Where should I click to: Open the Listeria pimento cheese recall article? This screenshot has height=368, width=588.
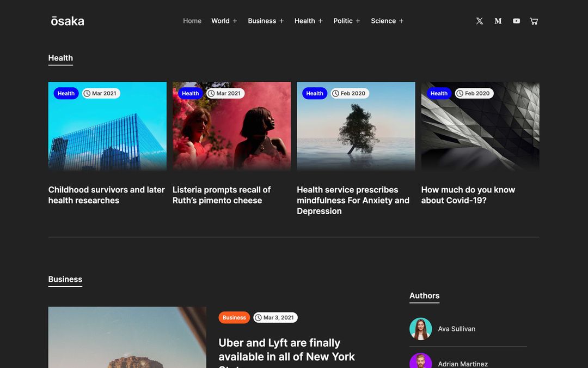[x=221, y=195]
